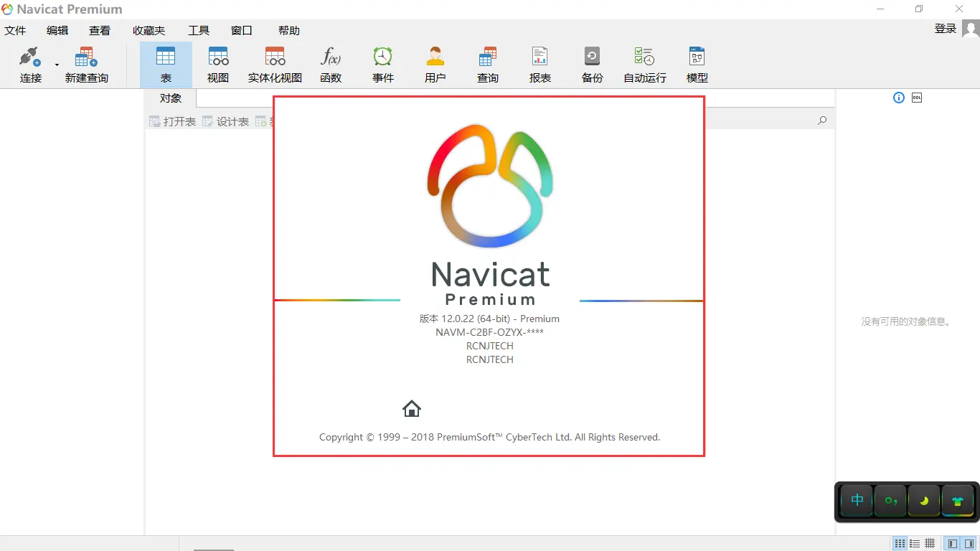Screen dimensions: 980x551
Task: Click the DDL icon in right panel
Action: pyautogui.click(x=917, y=98)
